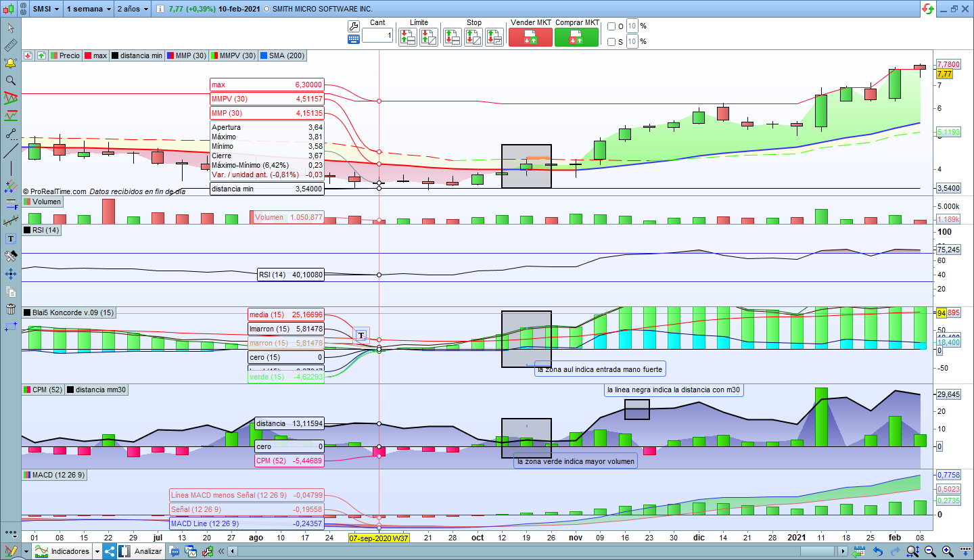Select the text annotation tool in sidebar
Viewport: 974px width, 560px height.
pyautogui.click(x=11, y=239)
